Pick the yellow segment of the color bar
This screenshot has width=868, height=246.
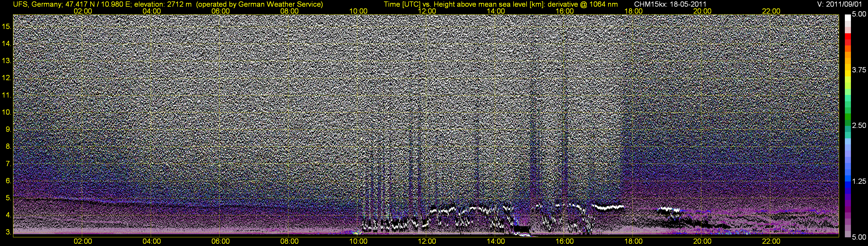pyautogui.click(x=848, y=74)
